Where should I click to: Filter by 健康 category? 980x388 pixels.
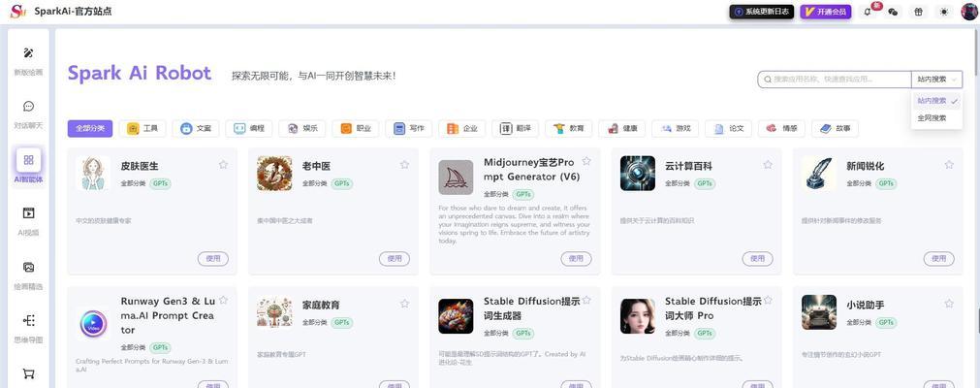[x=622, y=128]
